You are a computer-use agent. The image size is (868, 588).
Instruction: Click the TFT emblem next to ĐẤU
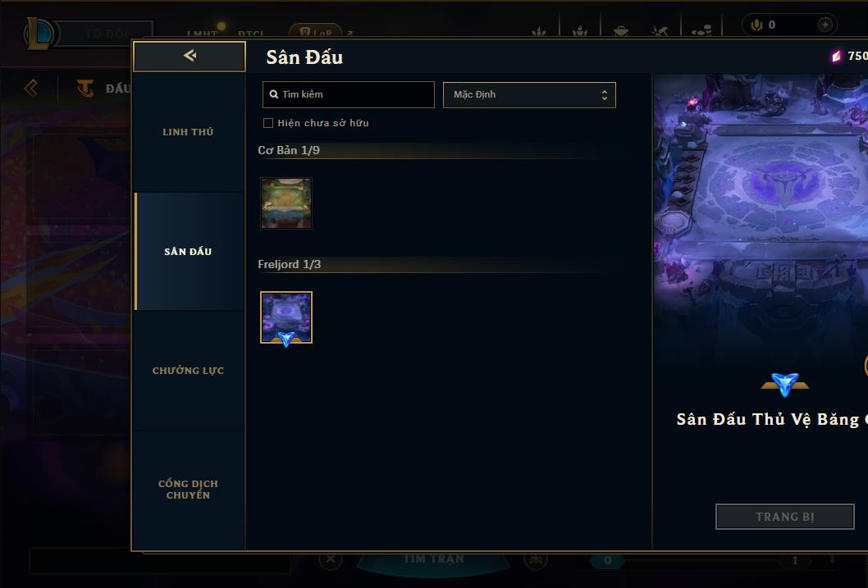tap(85, 88)
